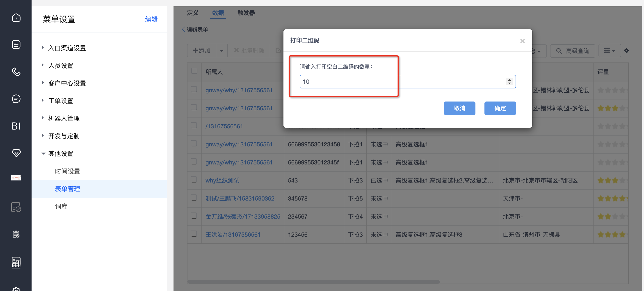Image resolution: width=644 pixels, height=291 pixels.
Task: Tick the select-all checkbox in table header
Action: [194, 71]
